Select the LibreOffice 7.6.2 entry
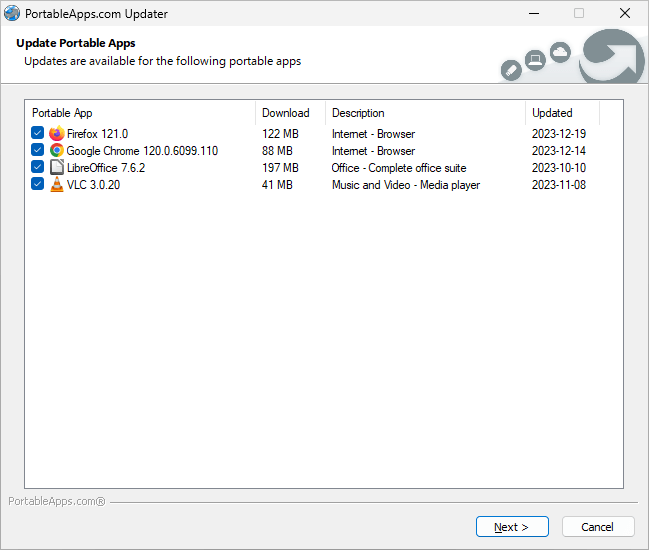Image resolution: width=649 pixels, height=550 pixels. pos(106,168)
